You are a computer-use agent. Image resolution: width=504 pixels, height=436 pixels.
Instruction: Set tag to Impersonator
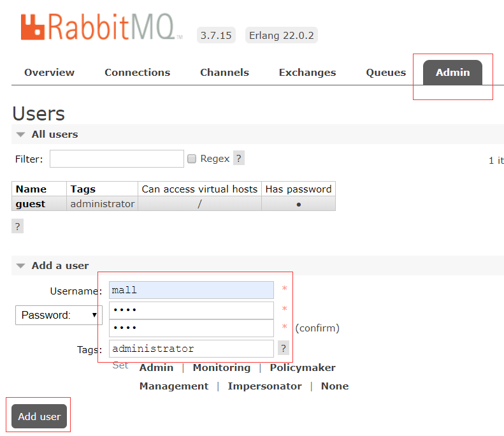pos(264,386)
